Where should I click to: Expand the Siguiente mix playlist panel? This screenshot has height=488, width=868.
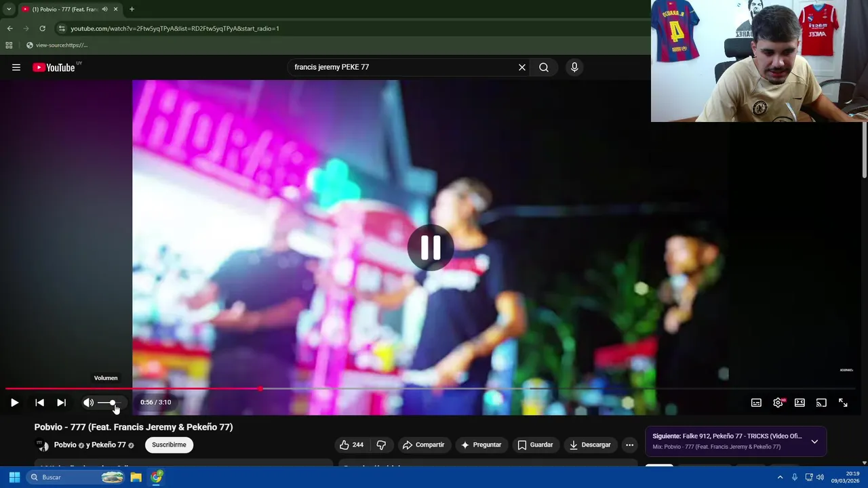coord(814,441)
